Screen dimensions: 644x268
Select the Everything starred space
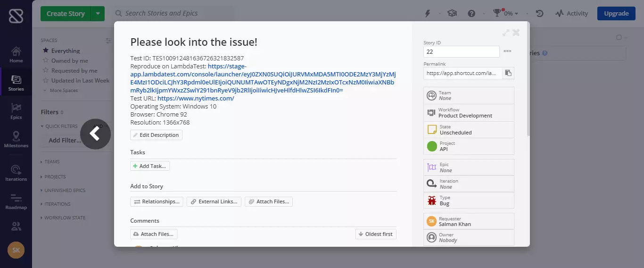coord(65,51)
